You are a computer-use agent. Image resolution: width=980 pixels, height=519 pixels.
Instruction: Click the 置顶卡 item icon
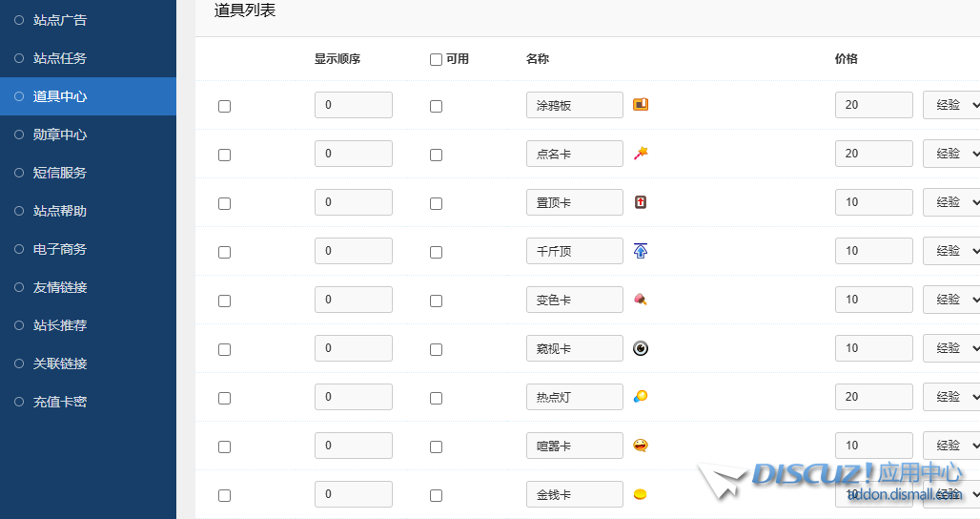point(641,202)
